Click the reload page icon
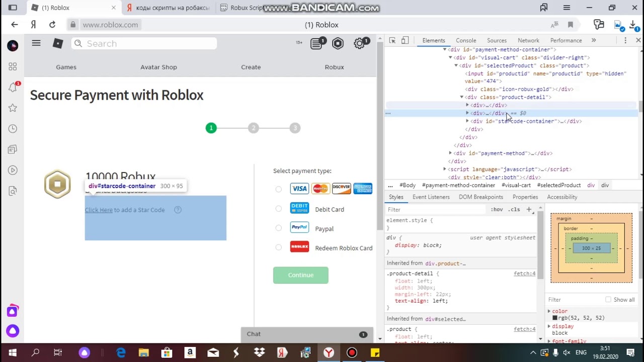 click(x=52, y=25)
